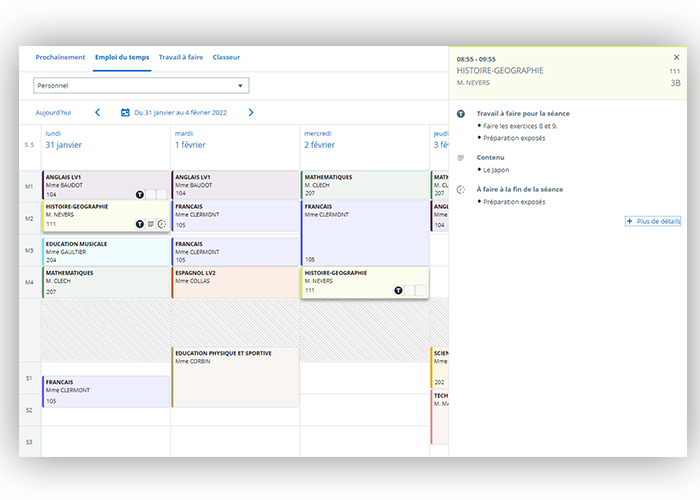Click end-of-session clock icon on Monday Histoire-Géographie
Viewport: 700px width, 500px height.
click(x=161, y=224)
